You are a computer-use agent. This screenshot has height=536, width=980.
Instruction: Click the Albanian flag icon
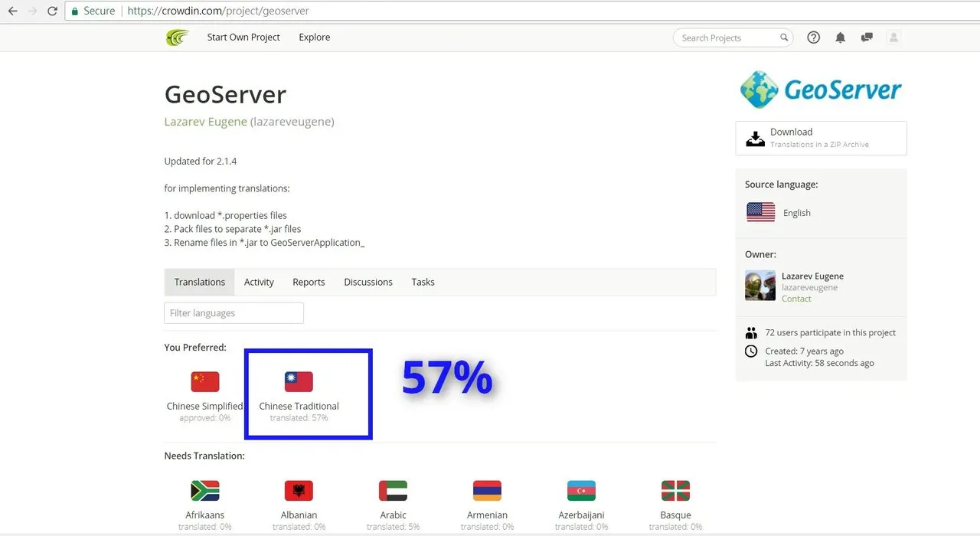tap(299, 490)
